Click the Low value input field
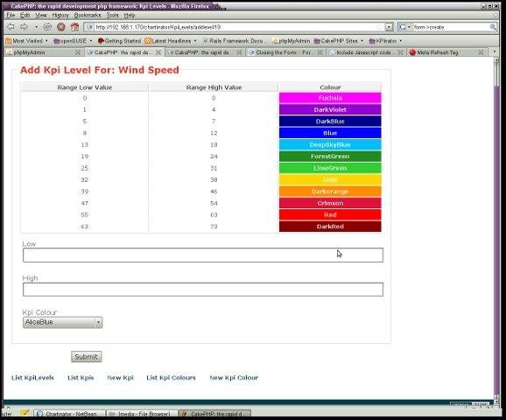The image size is (506, 420). pos(203,255)
